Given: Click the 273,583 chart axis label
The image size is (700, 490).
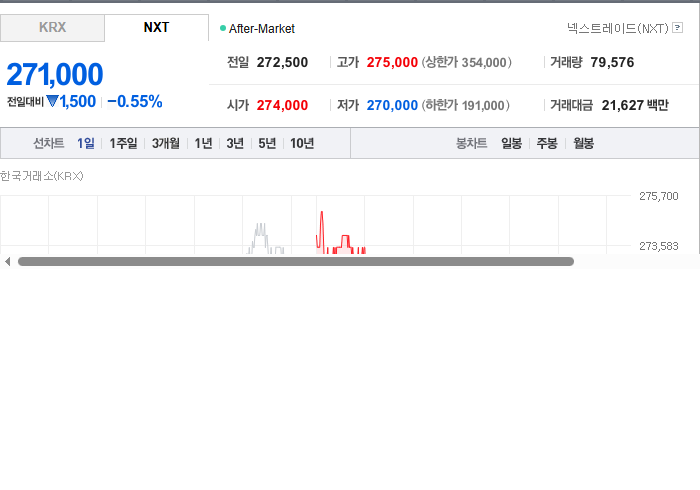Looking at the screenshot, I should [658, 246].
